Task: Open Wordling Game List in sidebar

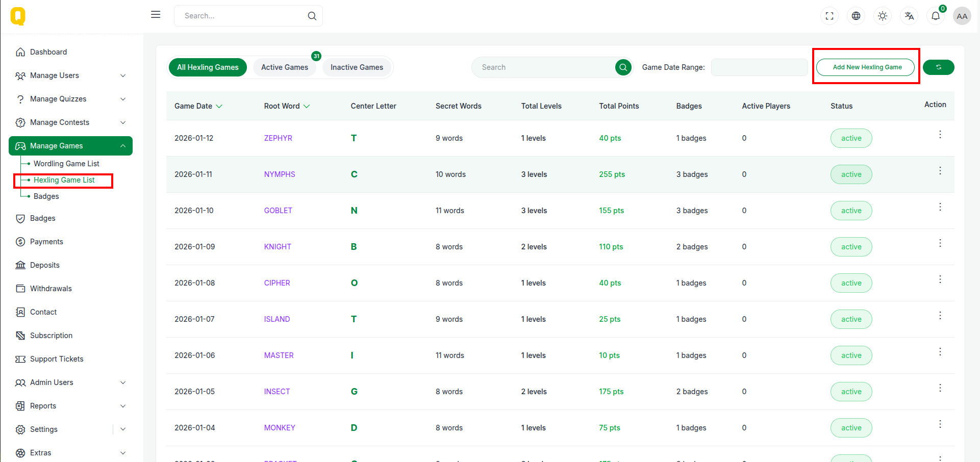Action: pos(66,164)
